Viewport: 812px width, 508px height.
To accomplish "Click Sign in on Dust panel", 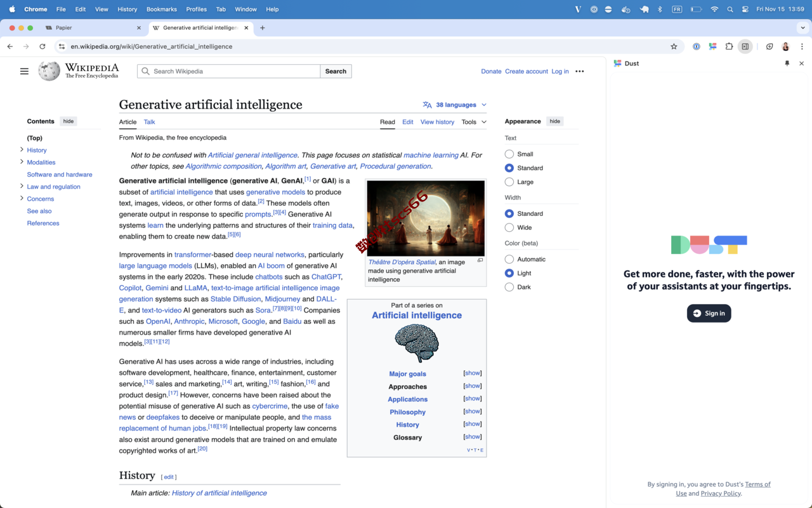I will click(709, 313).
